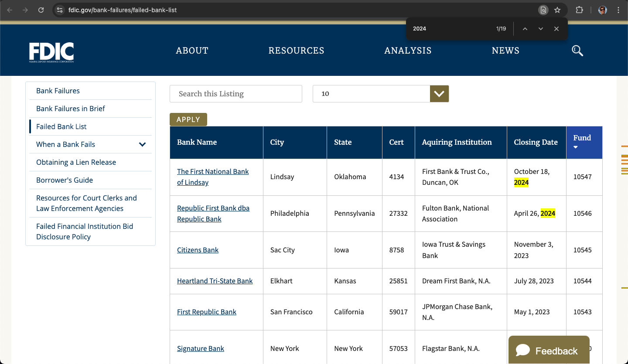Open the RESOURCES menu

pos(296,51)
